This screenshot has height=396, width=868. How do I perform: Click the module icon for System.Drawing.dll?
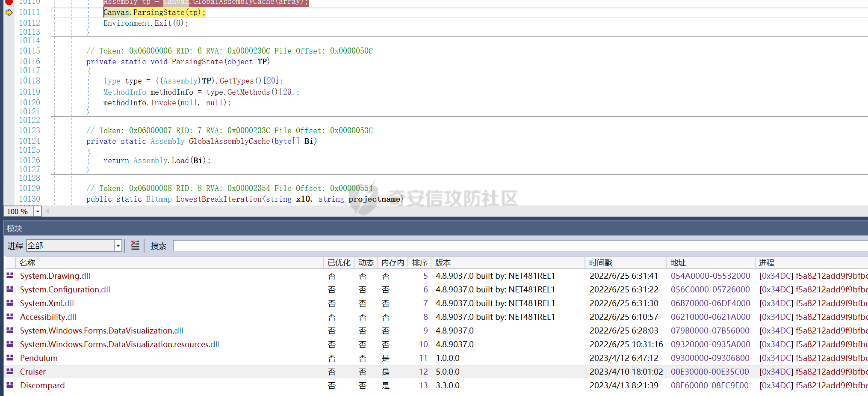point(10,276)
